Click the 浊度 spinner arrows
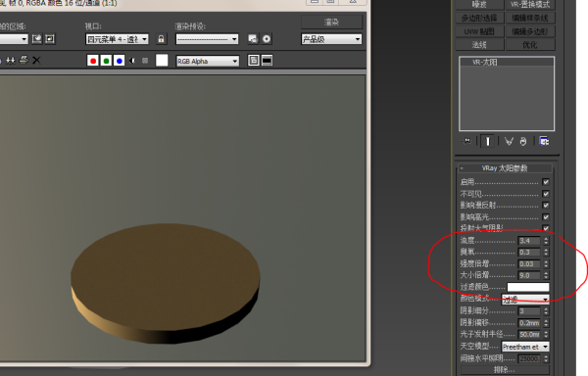Viewport: 588px width, 376px height. (546, 241)
